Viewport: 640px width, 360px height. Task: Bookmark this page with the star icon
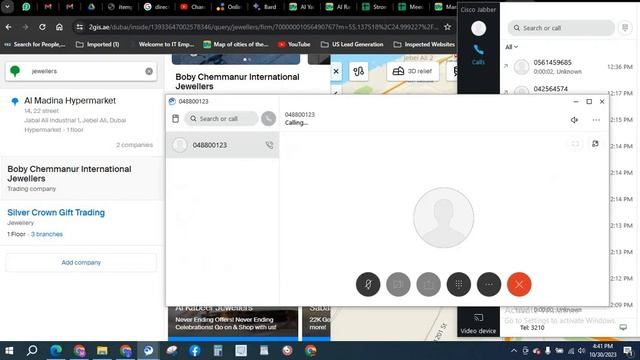click(x=447, y=27)
